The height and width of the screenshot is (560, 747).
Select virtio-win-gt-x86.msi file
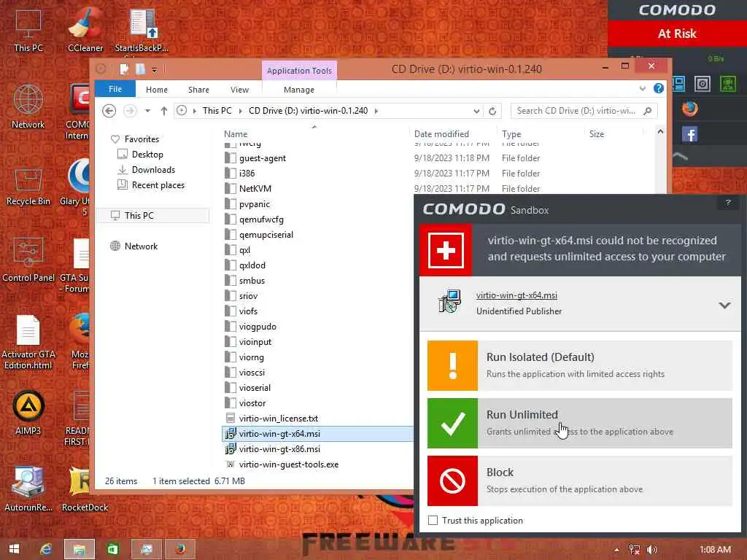click(x=279, y=449)
